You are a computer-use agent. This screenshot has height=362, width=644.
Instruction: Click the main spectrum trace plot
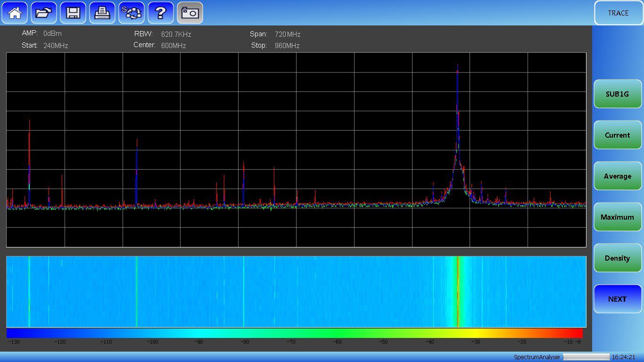pyautogui.click(x=296, y=150)
